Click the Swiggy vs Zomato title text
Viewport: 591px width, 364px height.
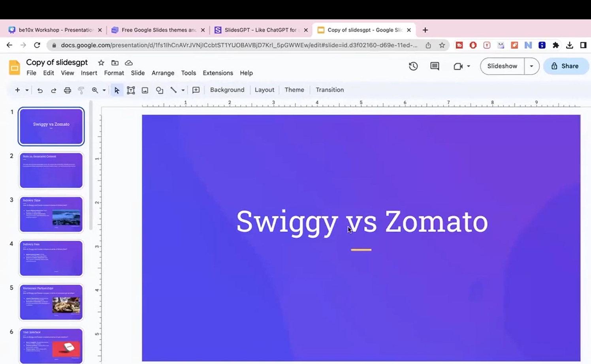(x=362, y=222)
